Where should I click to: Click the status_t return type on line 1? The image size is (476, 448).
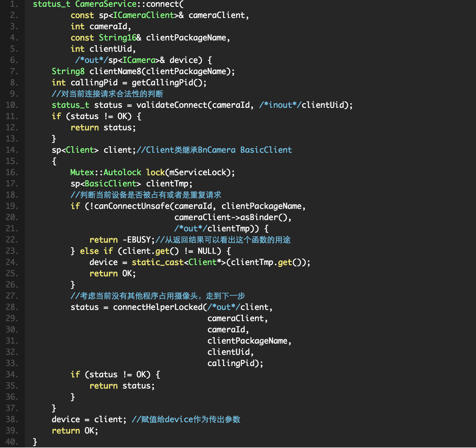coord(52,4)
